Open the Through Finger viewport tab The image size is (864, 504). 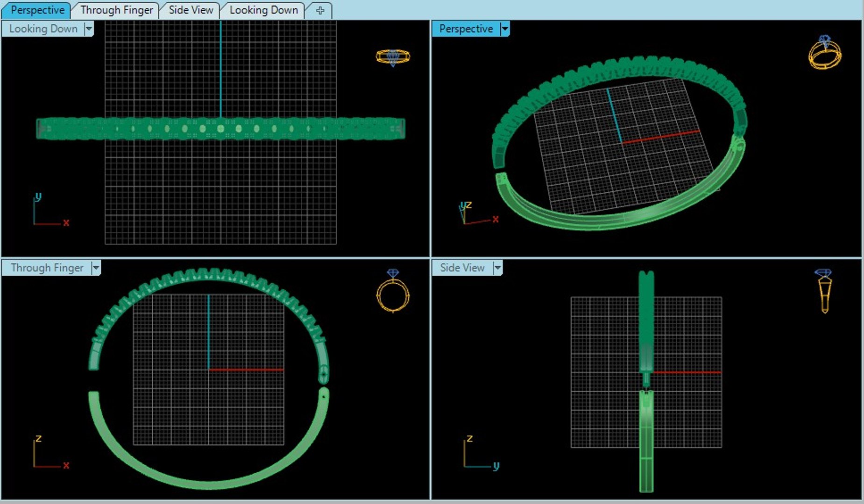(116, 10)
